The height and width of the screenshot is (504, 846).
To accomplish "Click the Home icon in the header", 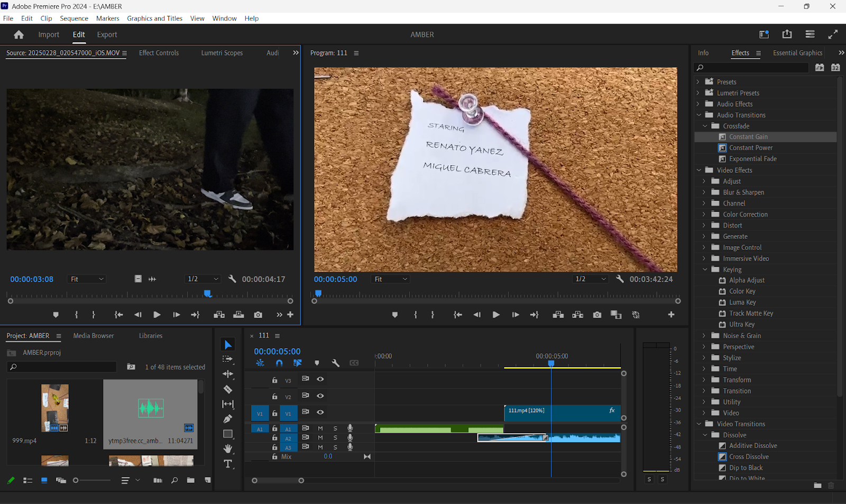I will (x=19, y=35).
